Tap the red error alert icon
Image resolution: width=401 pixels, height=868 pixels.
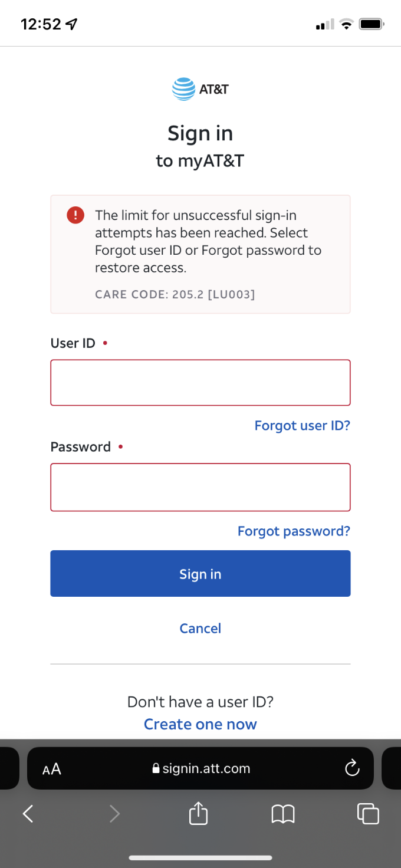(75, 215)
